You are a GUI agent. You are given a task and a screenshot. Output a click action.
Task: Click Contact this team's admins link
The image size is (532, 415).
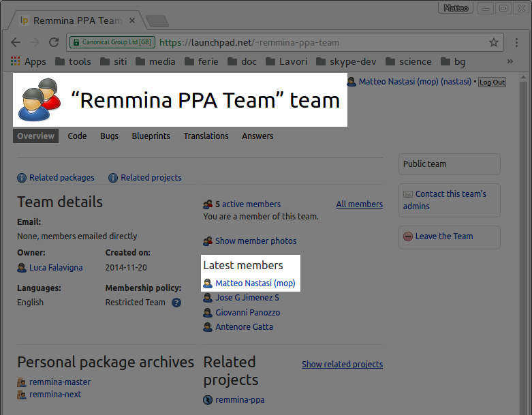(x=445, y=200)
